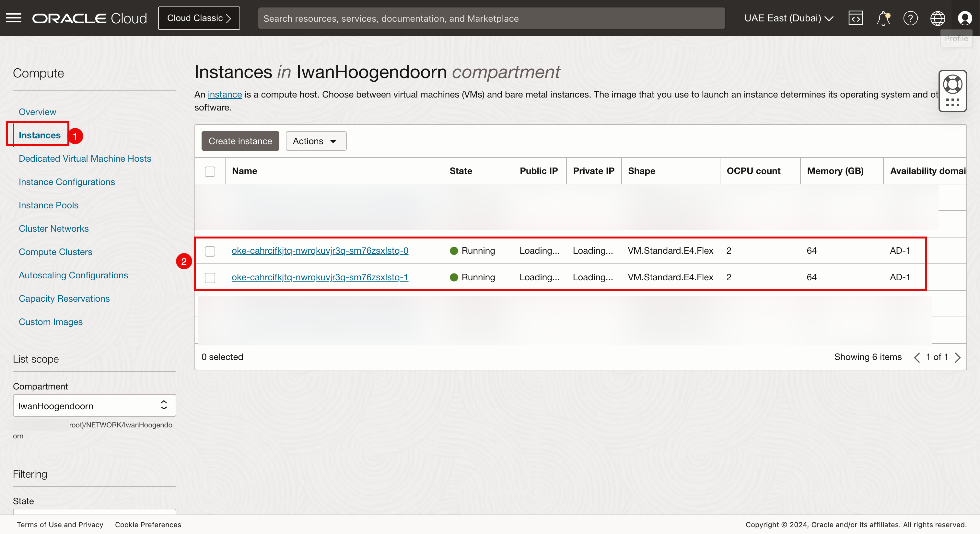Open the user profile icon
Screen dimensions: 980x534
pyautogui.click(x=965, y=18)
